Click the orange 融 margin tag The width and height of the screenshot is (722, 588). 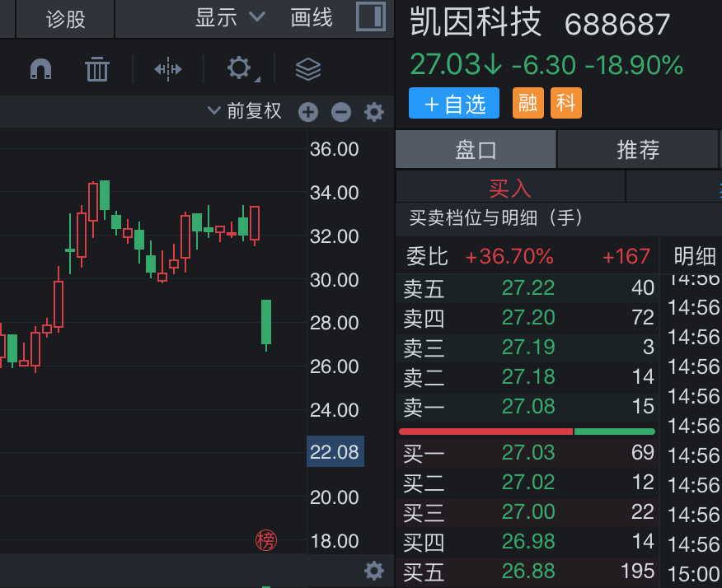coord(528,104)
